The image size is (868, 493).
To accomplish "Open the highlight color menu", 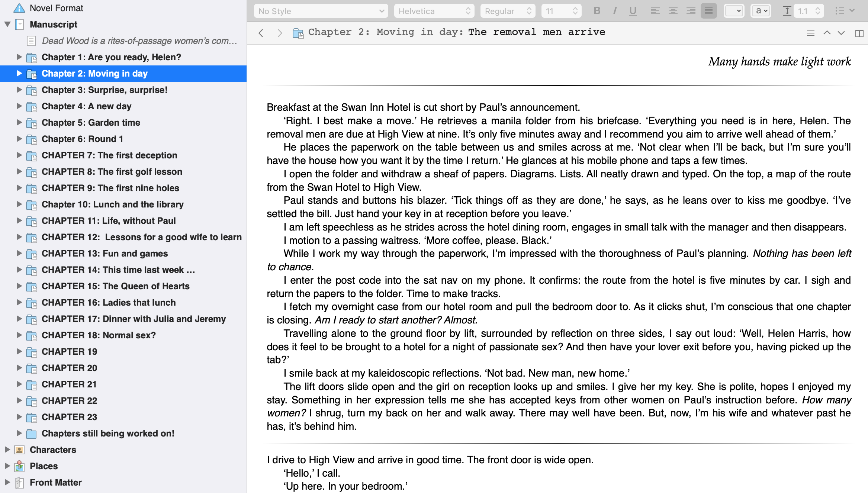I will click(x=761, y=11).
